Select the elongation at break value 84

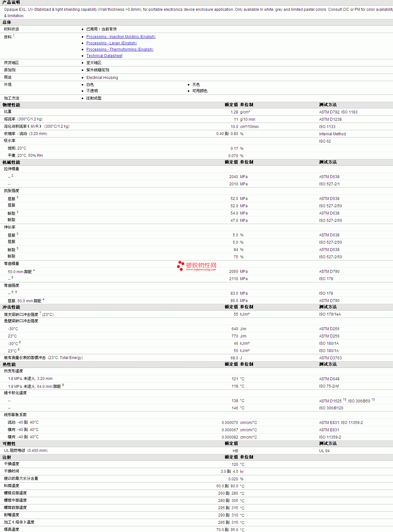click(236, 250)
